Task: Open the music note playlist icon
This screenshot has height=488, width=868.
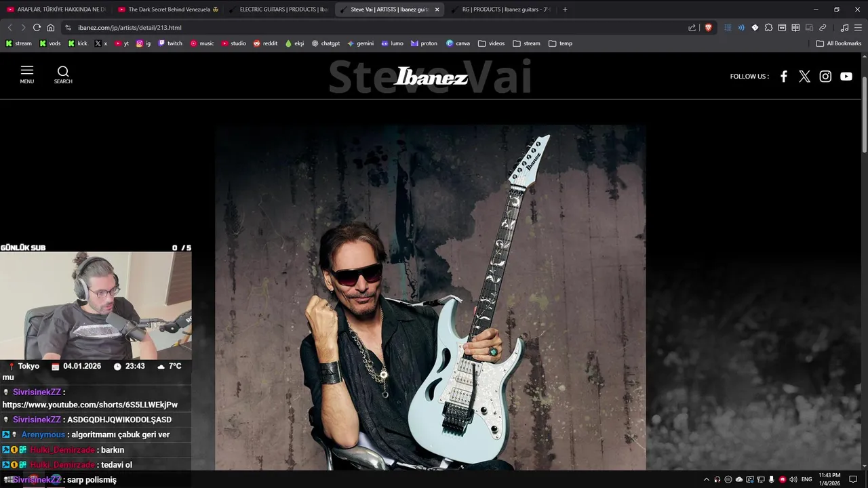Action: point(844,28)
